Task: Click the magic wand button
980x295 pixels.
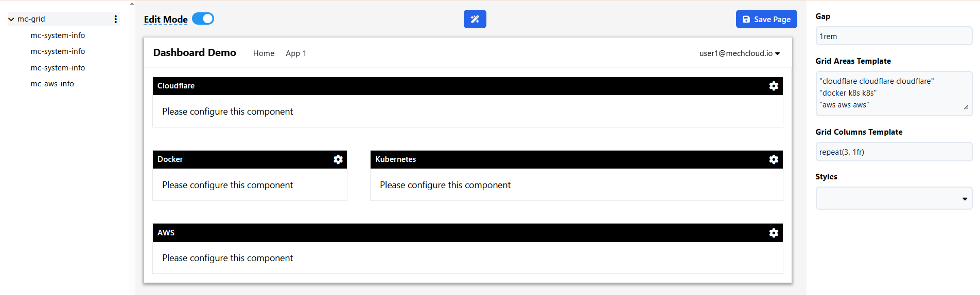Action: click(x=475, y=19)
